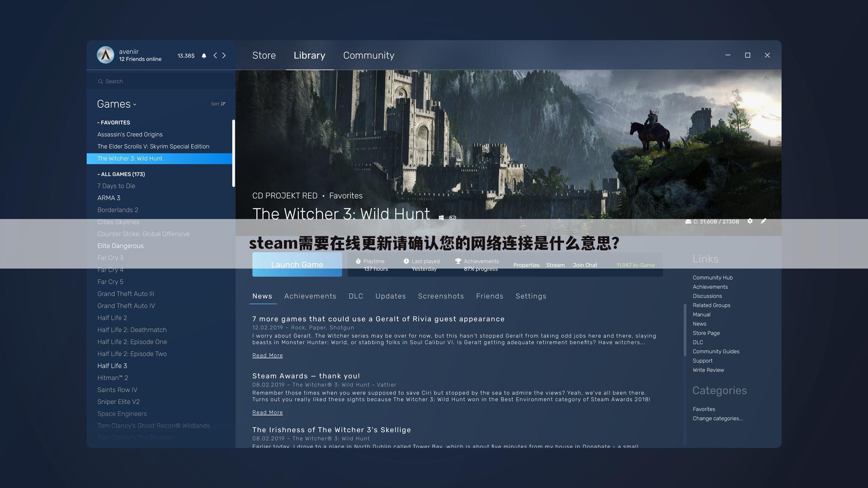The height and width of the screenshot is (488, 868).
Task: Select Far Cry 5
Action: pos(110,282)
